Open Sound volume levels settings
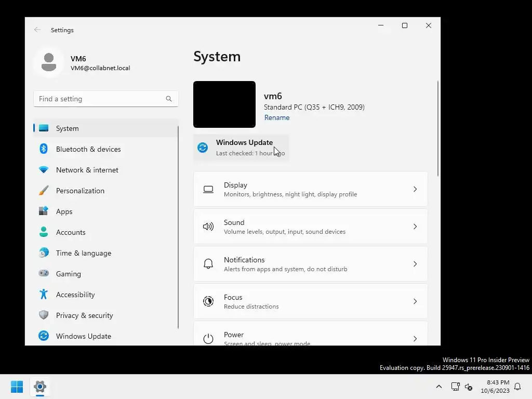The image size is (532, 399). [x=311, y=227]
